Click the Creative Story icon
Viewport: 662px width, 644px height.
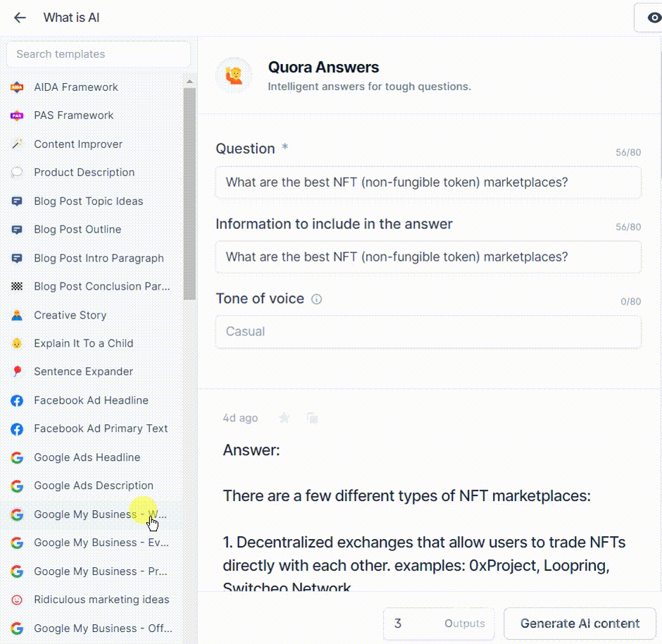point(17,316)
